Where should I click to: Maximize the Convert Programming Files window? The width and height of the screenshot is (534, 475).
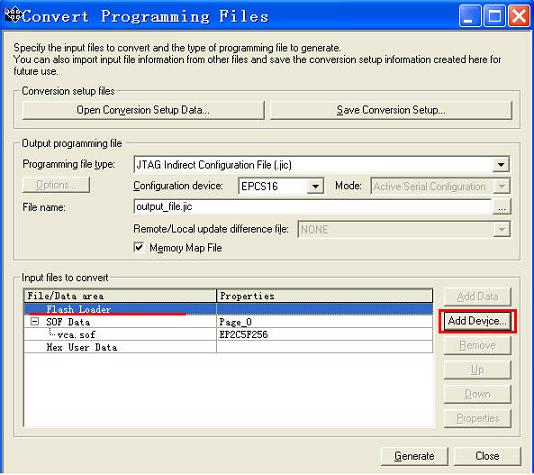tap(494, 16)
